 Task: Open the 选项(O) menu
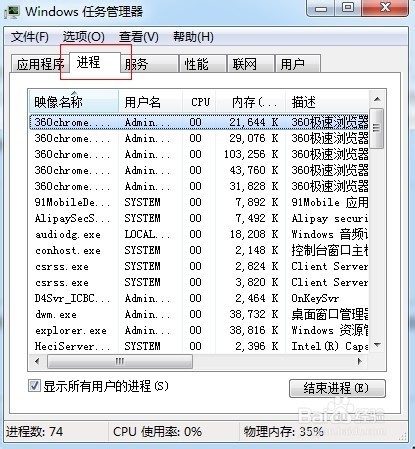point(84,37)
